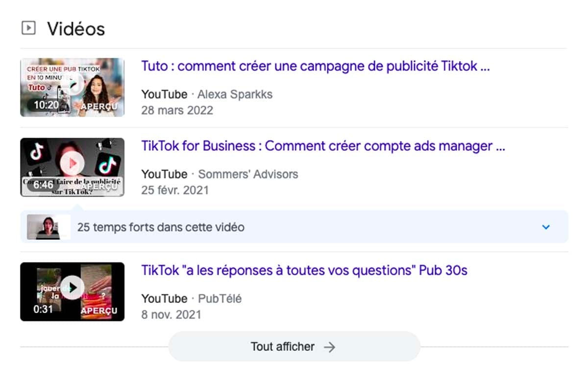The image size is (588, 375).
Task: Click the small channel avatar near temps forts
Action: (x=47, y=227)
